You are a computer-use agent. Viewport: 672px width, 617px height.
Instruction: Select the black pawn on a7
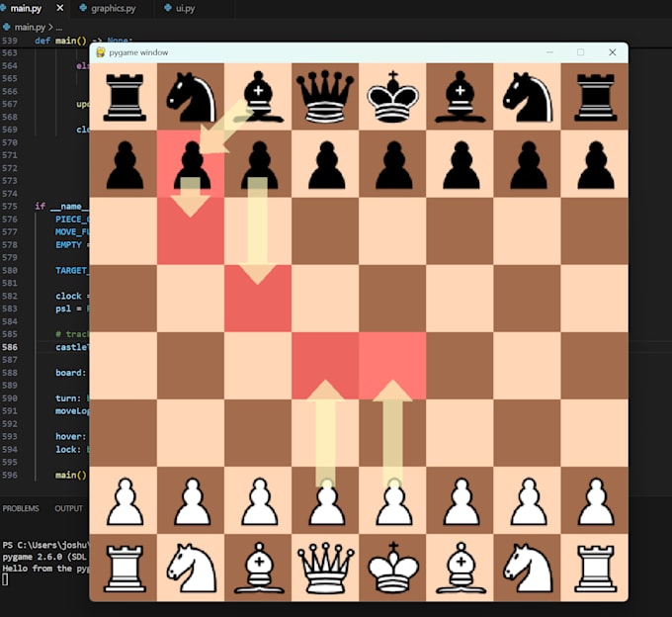click(125, 165)
